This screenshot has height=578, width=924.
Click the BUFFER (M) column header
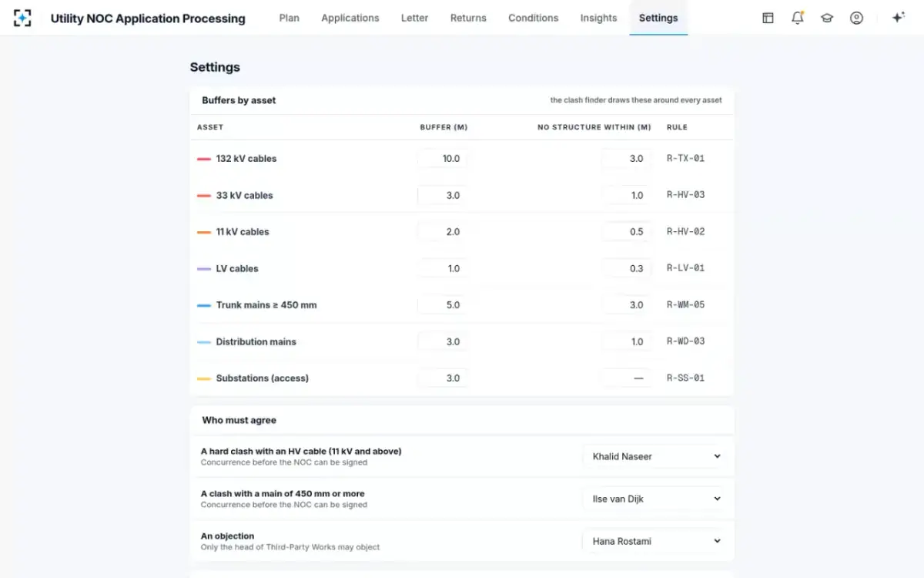(444, 127)
